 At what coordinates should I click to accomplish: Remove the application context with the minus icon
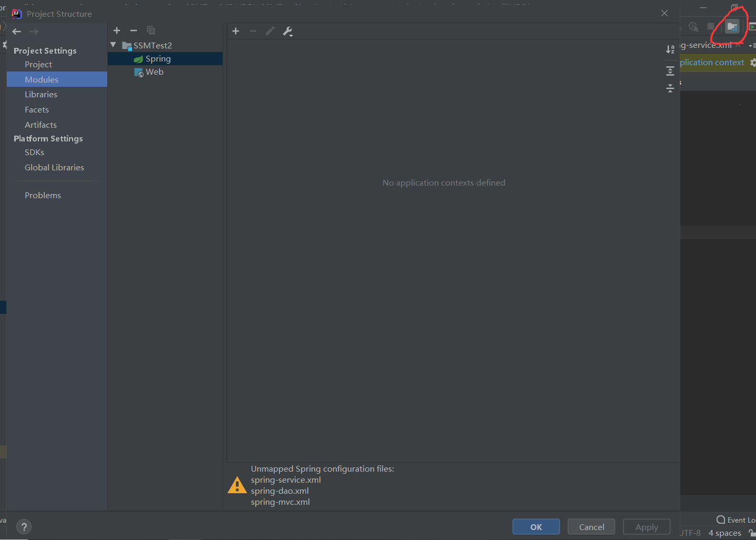[x=253, y=31]
